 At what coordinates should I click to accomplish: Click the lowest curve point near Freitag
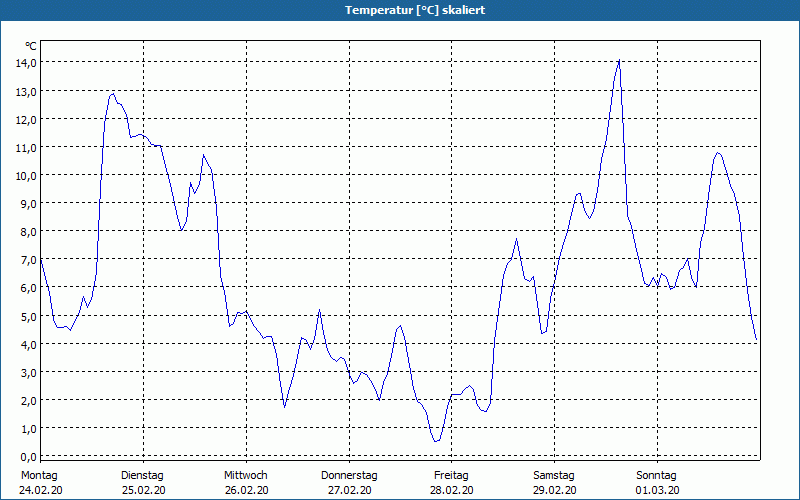(436, 441)
